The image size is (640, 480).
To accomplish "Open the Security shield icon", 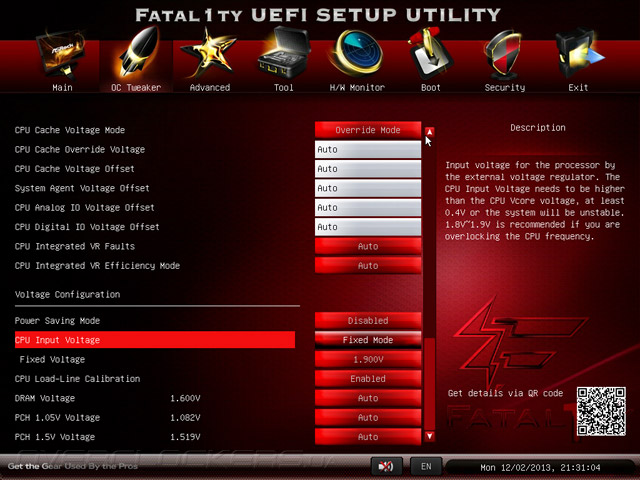I will click(x=503, y=55).
